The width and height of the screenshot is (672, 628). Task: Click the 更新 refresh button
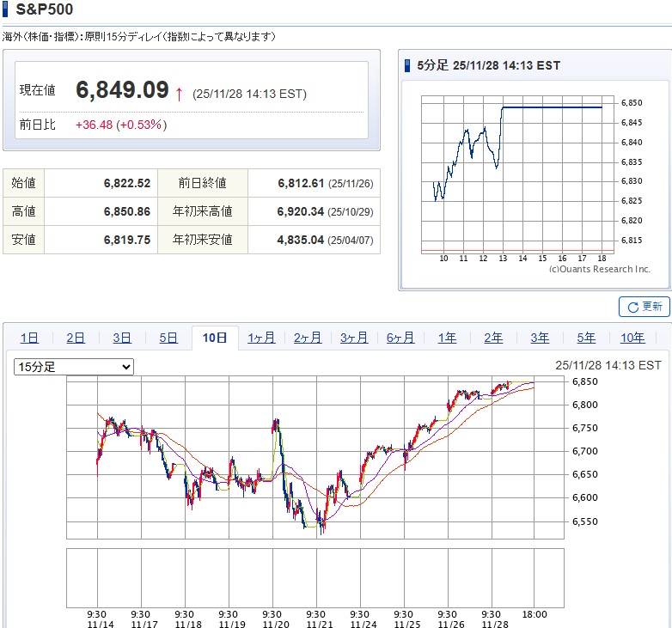click(x=644, y=307)
